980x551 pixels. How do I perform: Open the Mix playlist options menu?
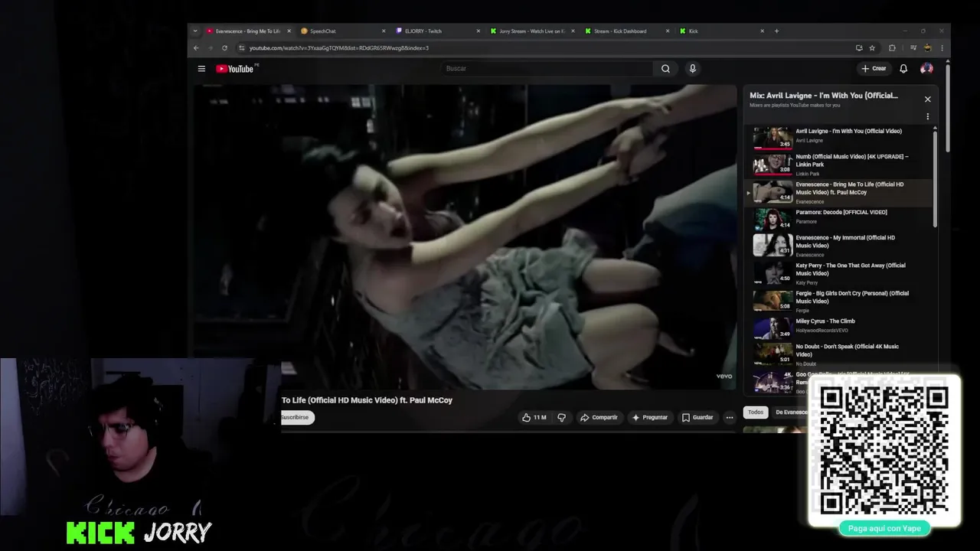pyautogui.click(x=927, y=117)
